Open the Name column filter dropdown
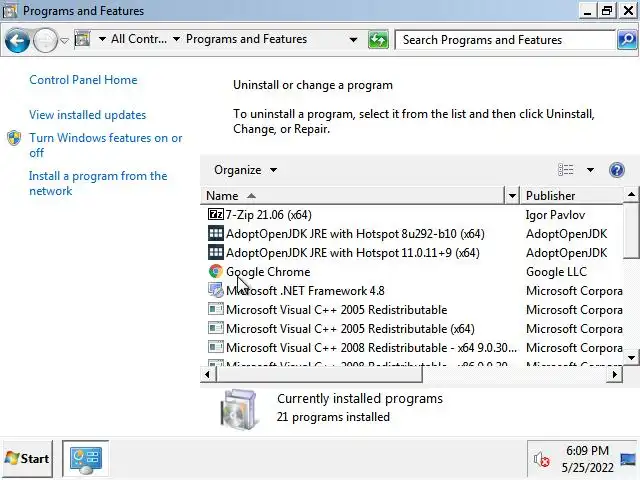This screenshot has height=480, width=640. 512,196
